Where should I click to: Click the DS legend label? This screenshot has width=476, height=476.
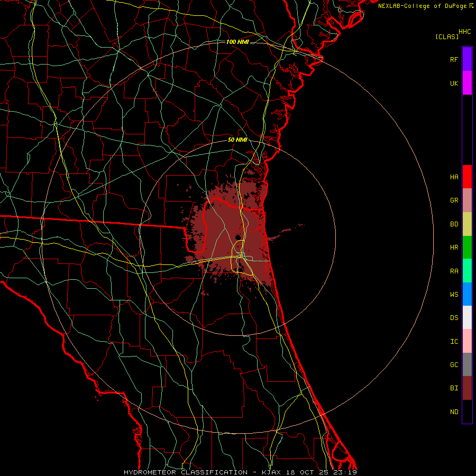pyautogui.click(x=454, y=318)
